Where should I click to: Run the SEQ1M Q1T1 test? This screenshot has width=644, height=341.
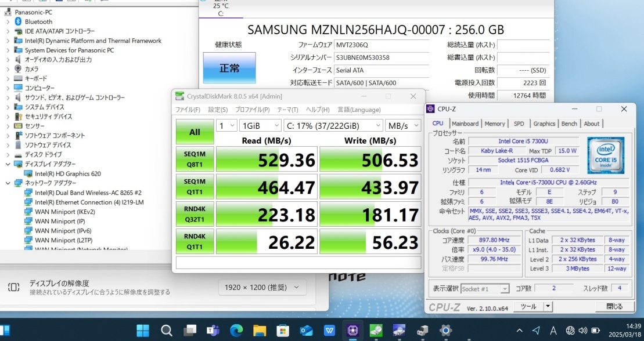tap(195, 187)
